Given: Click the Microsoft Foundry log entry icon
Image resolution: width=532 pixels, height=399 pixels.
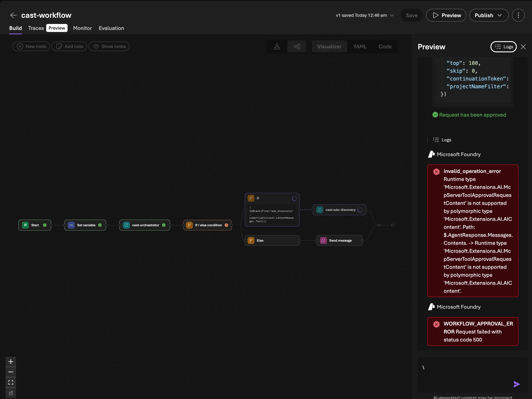Looking at the screenshot, I should click(x=431, y=154).
